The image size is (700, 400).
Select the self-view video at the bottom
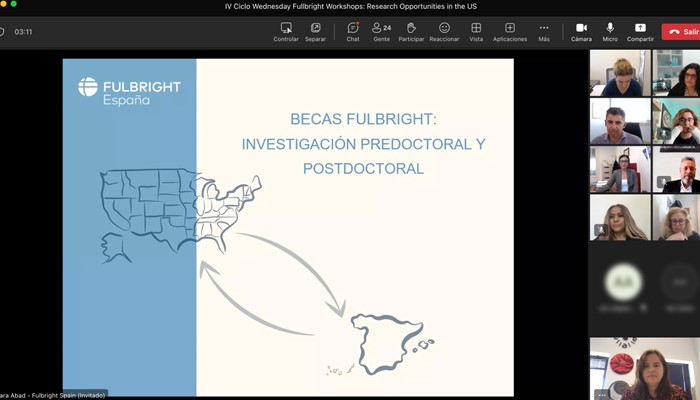click(645, 368)
